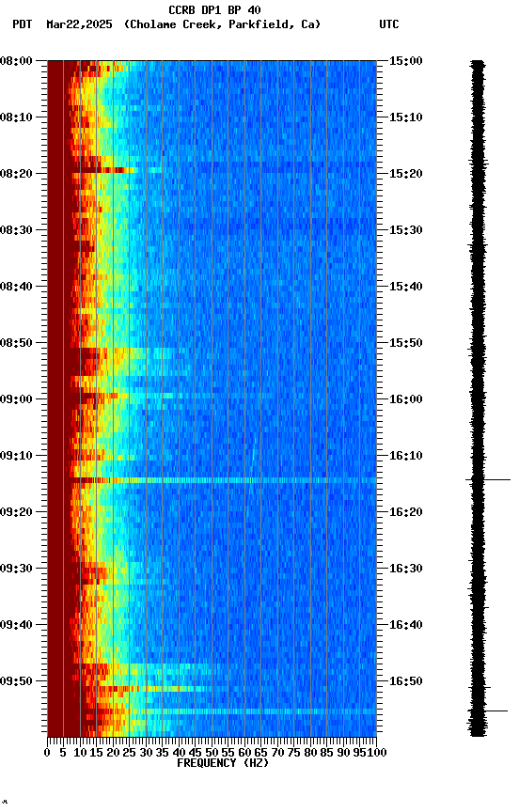519x812 pixels.
Task: Click the 20 Hz frequency tick label
Action: [x=113, y=753]
